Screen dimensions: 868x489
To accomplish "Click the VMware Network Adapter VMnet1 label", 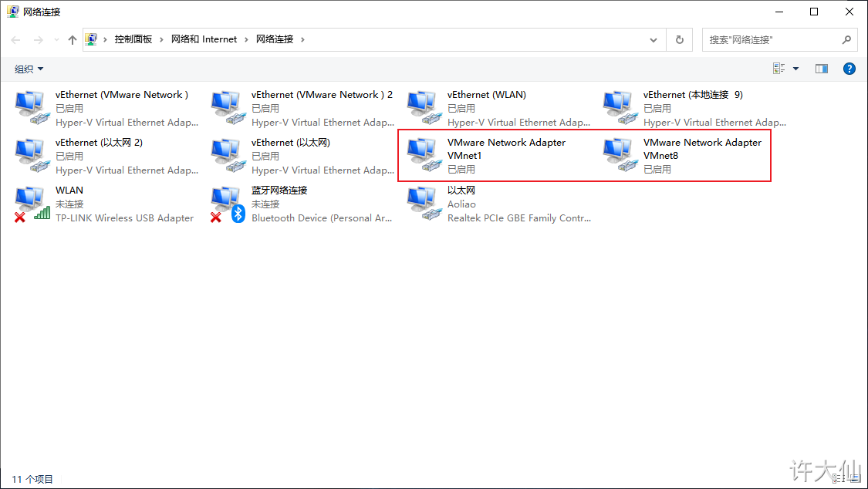I will (506, 149).
